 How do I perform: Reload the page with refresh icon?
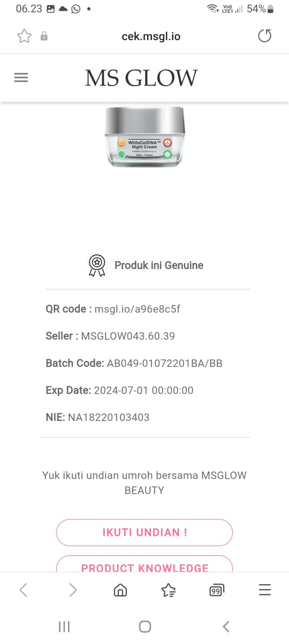264,36
